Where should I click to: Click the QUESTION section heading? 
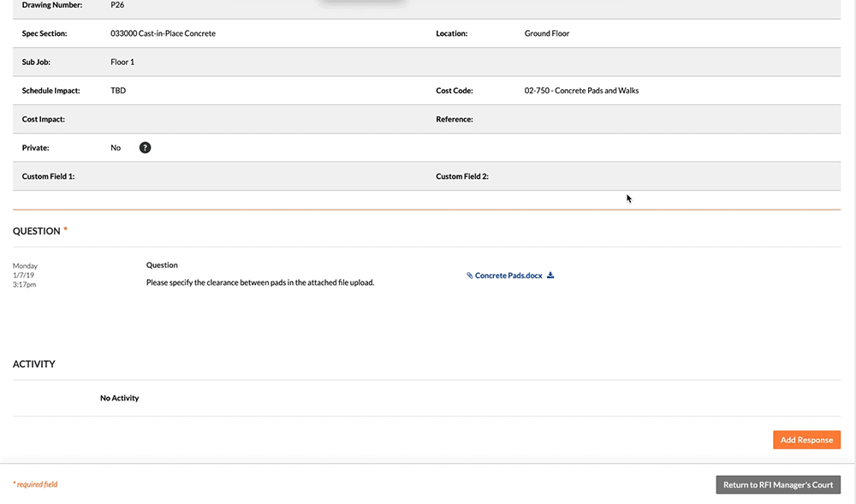click(37, 231)
